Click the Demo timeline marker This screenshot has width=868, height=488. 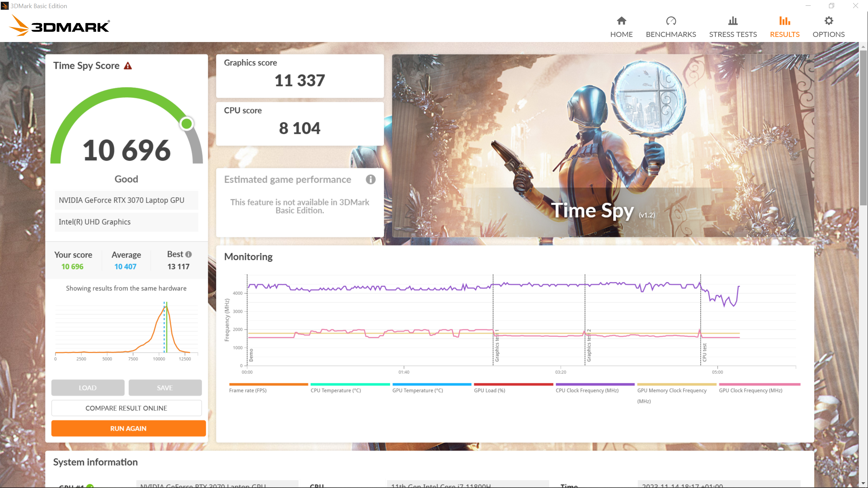click(251, 355)
